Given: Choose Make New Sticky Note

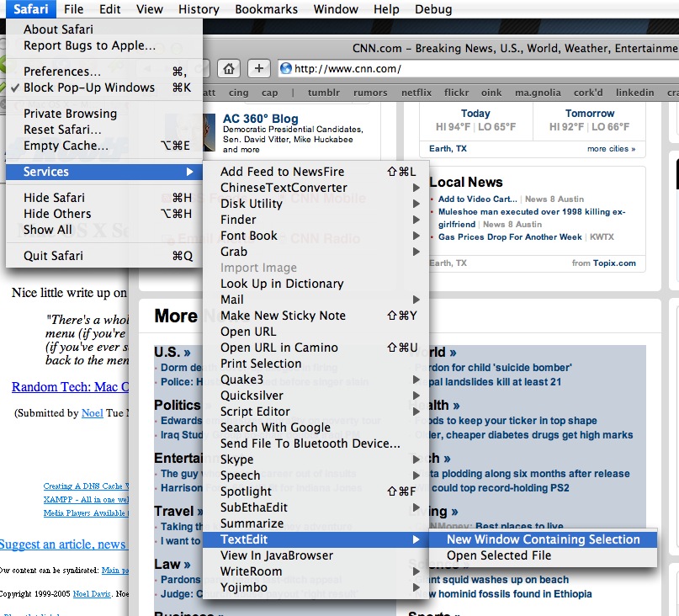Looking at the screenshot, I should tap(316, 316).
